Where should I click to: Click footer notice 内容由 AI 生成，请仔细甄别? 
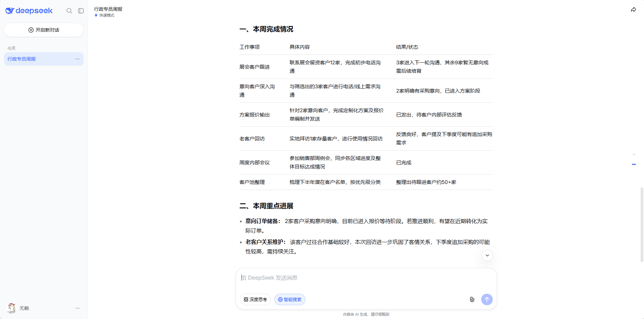tap(366, 314)
